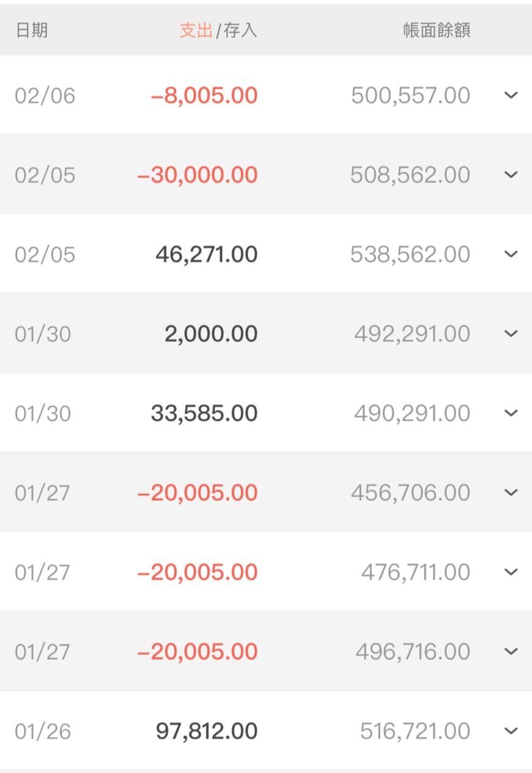Expand chevron beside balance 476,711.00
This screenshot has height=773, width=532.
(x=511, y=572)
